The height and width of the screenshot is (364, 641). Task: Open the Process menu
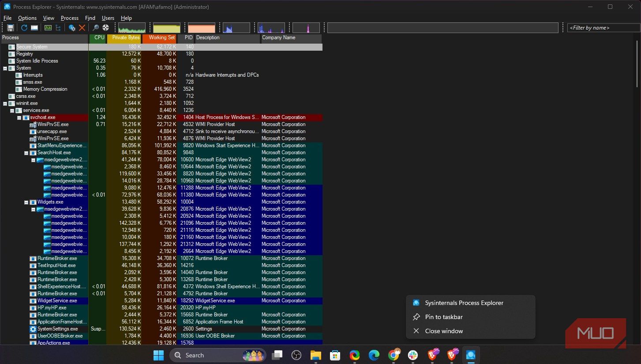(x=70, y=18)
